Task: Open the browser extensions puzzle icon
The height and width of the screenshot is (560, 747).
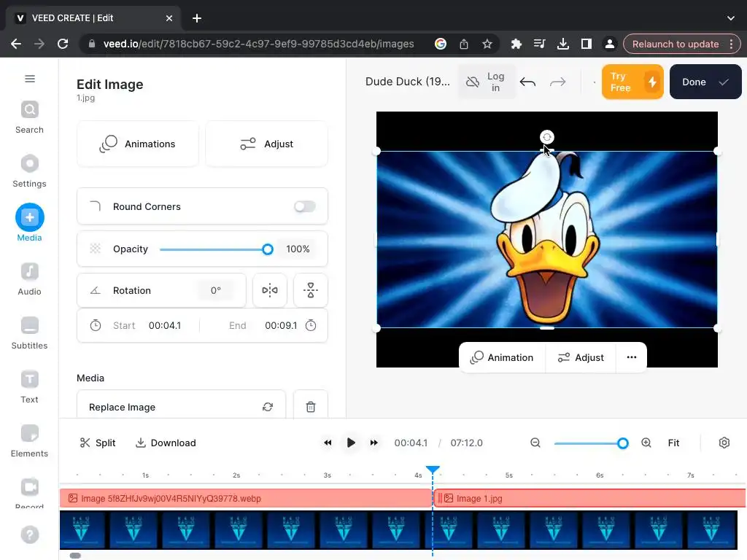Action: [x=516, y=44]
